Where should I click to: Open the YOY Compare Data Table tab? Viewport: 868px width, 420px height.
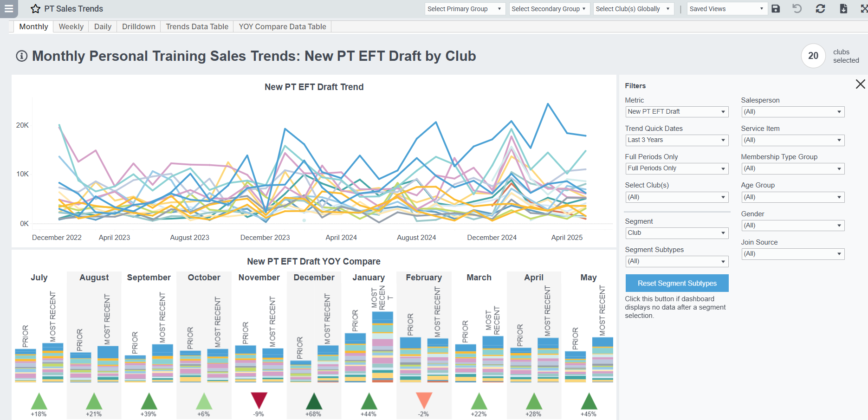[282, 26]
